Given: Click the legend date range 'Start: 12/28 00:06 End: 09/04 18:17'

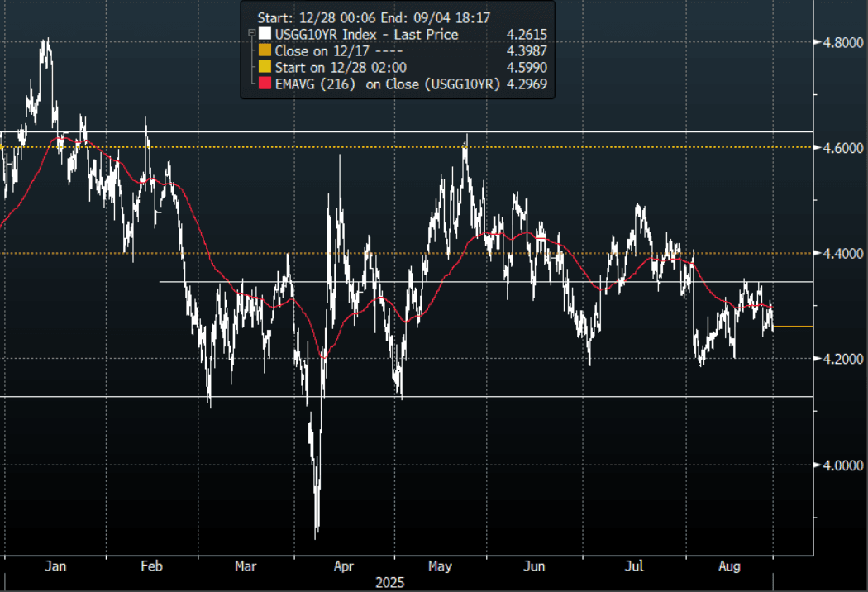Looking at the screenshot, I should click(374, 17).
